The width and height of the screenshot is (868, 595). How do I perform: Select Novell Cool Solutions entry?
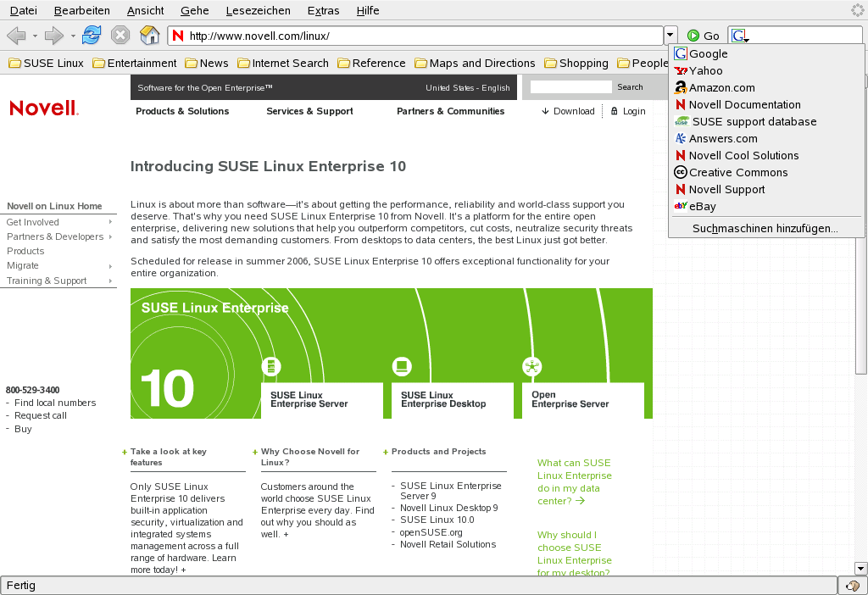pyautogui.click(x=766, y=155)
